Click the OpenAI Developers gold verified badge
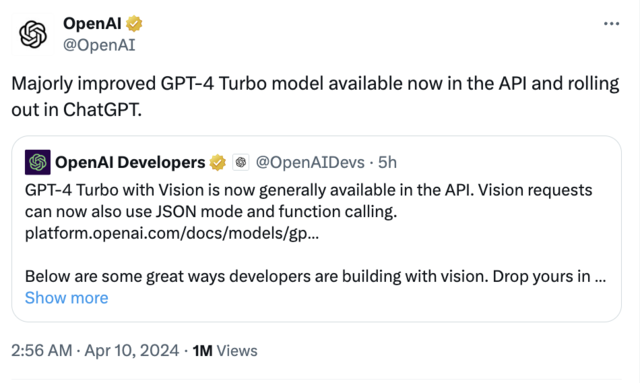This screenshot has height=383, width=640. coord(218,163)
